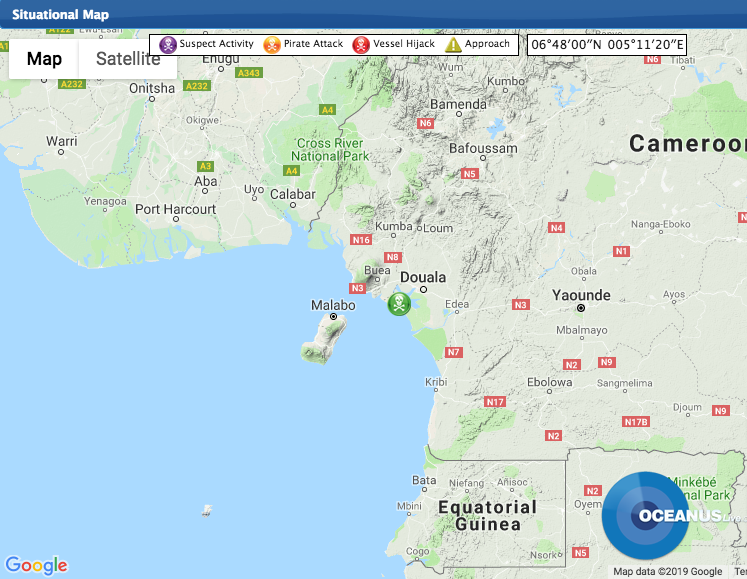747x579 pixels.
Task: Switch to the Satellite view tab
Action: pos(128,59)
